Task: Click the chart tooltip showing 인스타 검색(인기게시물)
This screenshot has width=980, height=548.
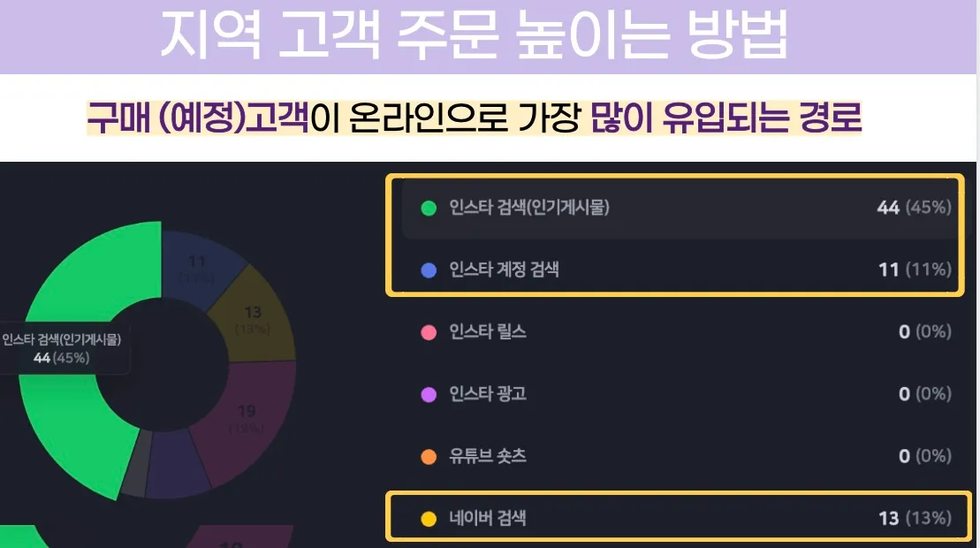Action: tap(63, 348)
